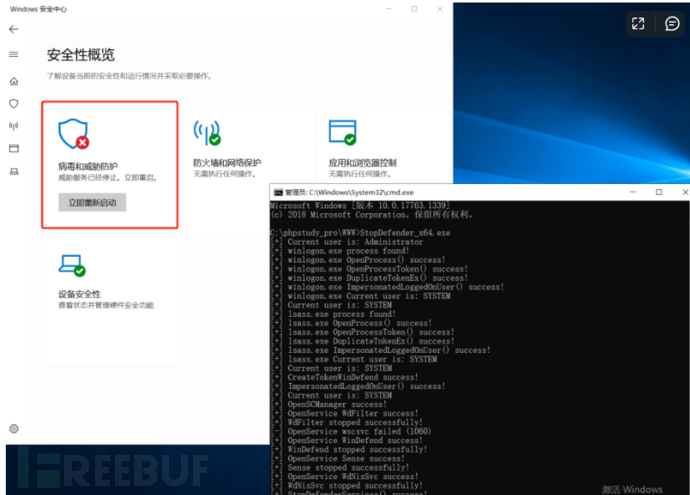Click the virus protection shield icon with red X
Viewport: 690px width, 495px height.
coord(73,134)
